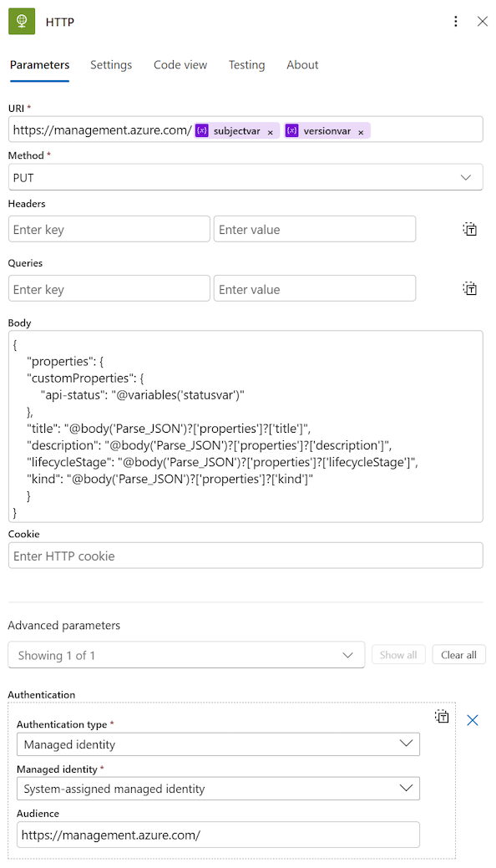The width and height of the screenshot is (496, 868).
Task: Open the Advanced parameters dropdown
Action: tap(185, 654)
